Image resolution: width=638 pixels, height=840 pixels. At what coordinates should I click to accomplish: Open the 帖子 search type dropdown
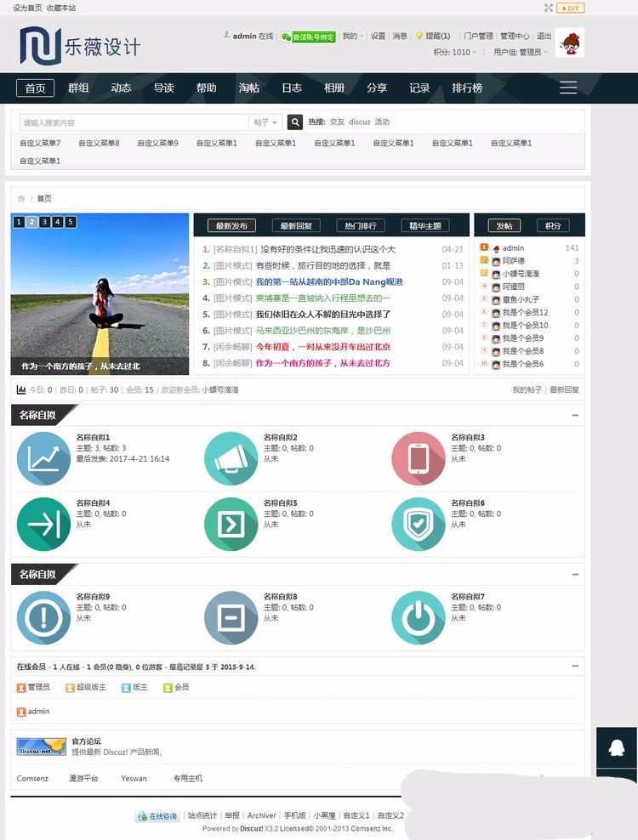click(x=265, y=122)
